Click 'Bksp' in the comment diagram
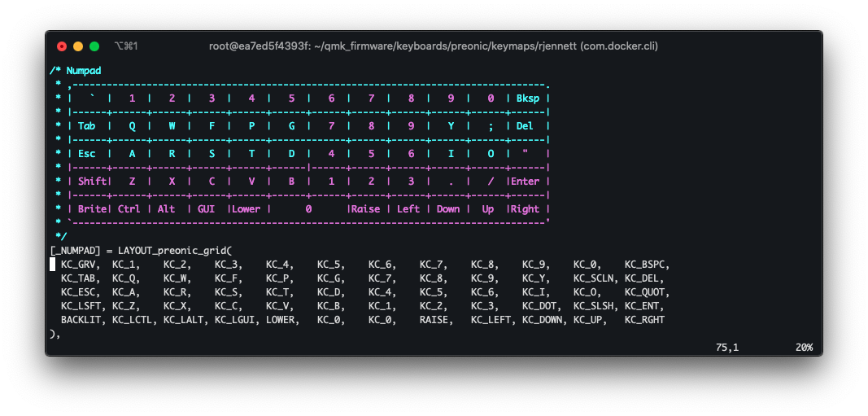 click(x=528, y=99)
